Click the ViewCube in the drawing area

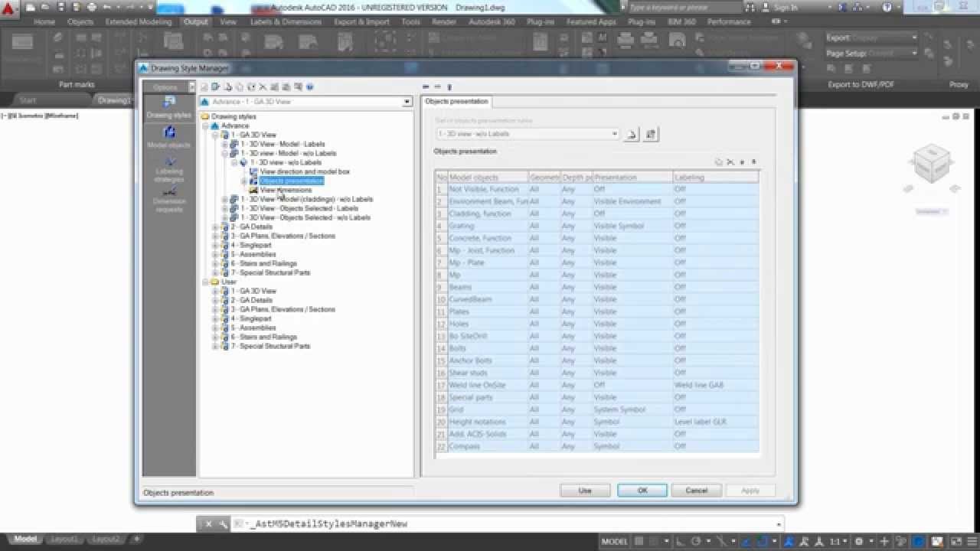(932, 165)
